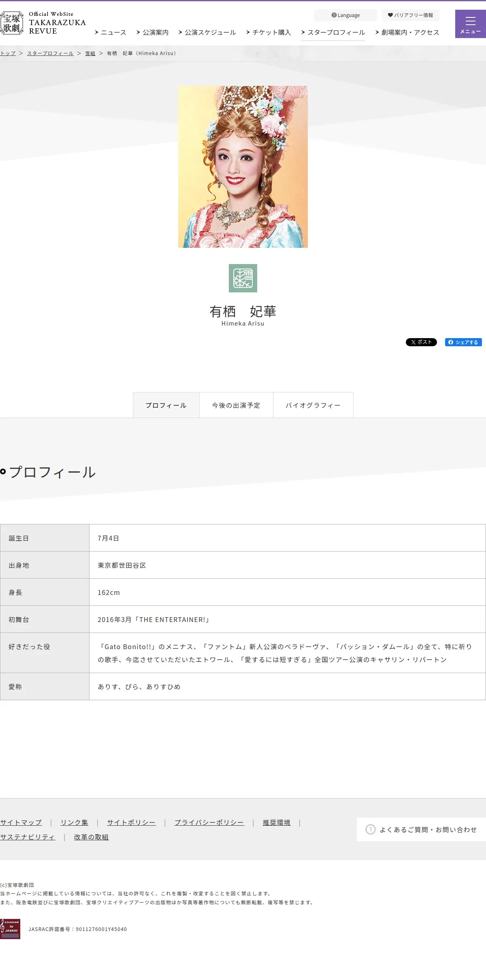The width and height of the screenshot is (486, 980).
Task: Click the performer portrait photo
Action: (243, 167)
